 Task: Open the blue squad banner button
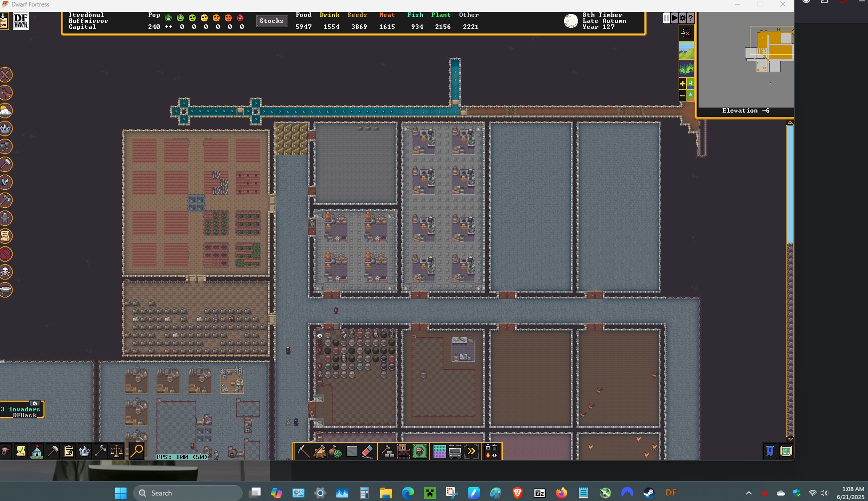click(x=770, y=451)
